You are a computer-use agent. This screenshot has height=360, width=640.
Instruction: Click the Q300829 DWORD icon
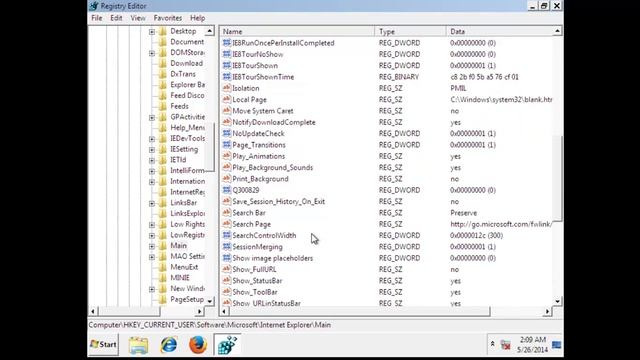point(227,190)
